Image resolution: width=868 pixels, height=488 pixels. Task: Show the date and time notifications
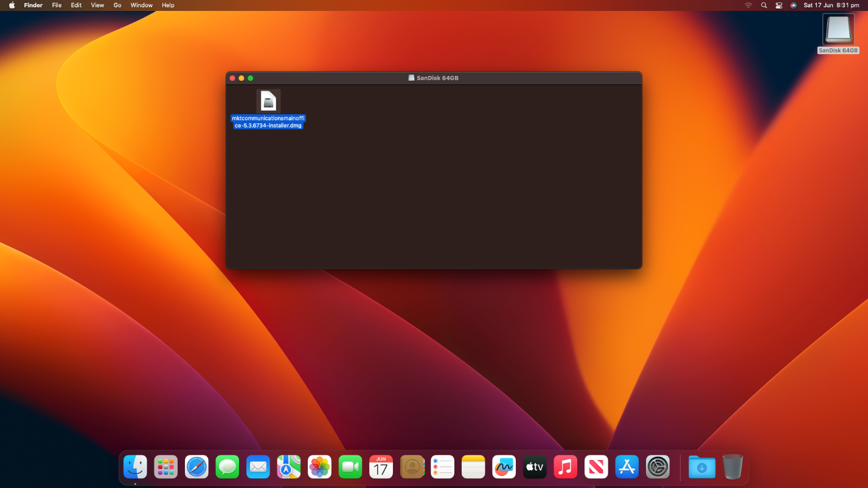click(x=831, y=5)
